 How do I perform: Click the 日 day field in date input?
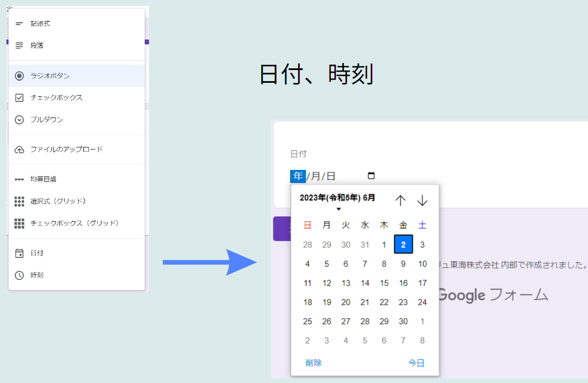click(331, 176)
